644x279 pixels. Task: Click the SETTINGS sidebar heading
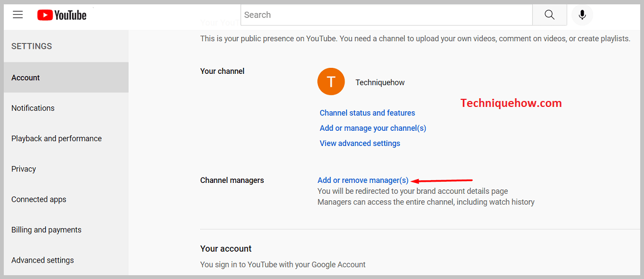tap(31, 46)
